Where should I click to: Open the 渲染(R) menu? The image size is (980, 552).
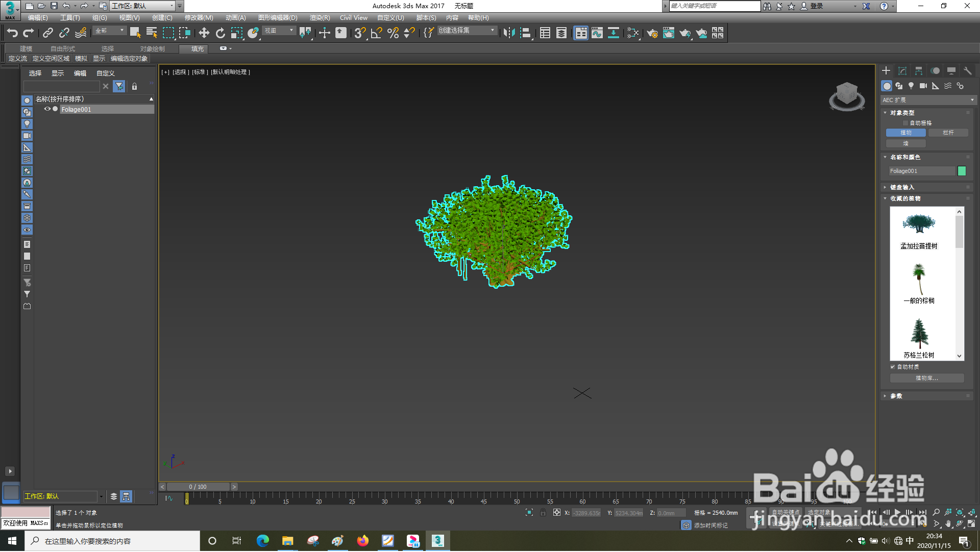[320, 18]
